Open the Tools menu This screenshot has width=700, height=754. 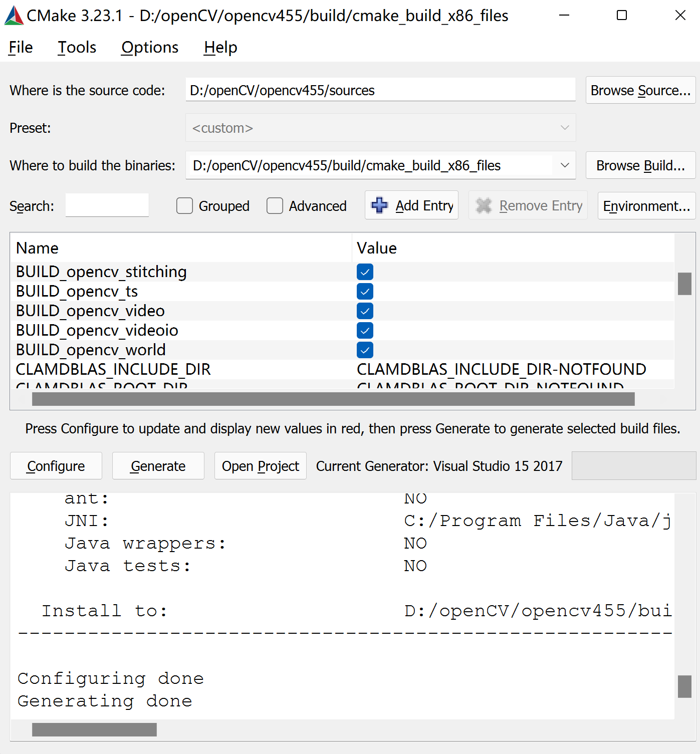[x=77, y=47]
